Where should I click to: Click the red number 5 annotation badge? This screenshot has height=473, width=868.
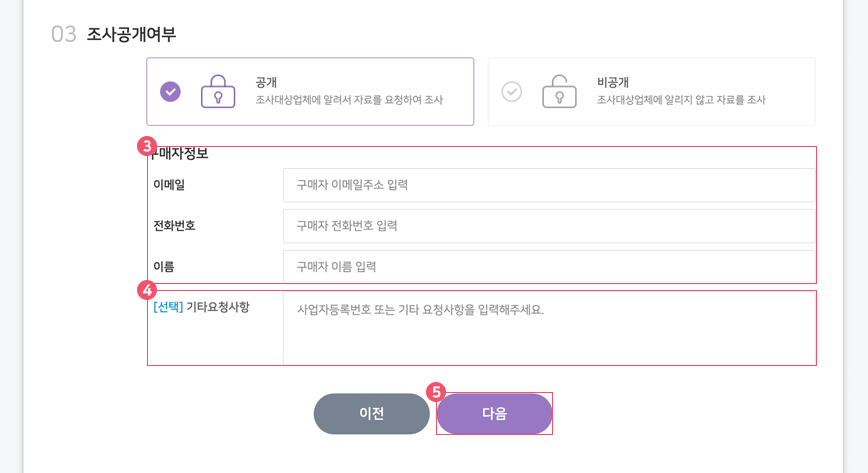(436, 392)
